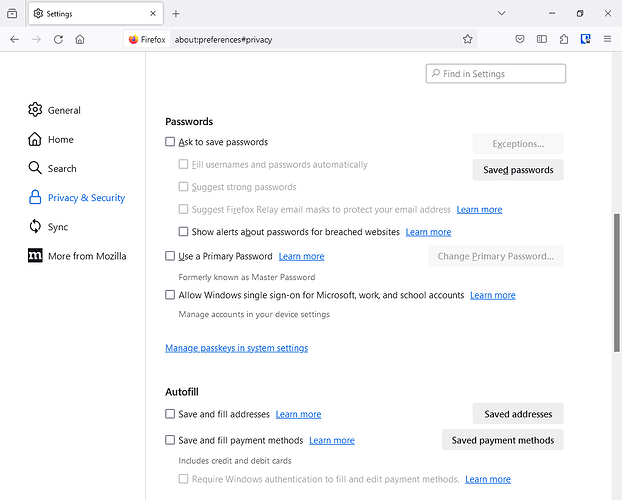Image resolution: width=622 pixels, height=500 pixels.
Task: Go to the Firefox home page icon
Action: (80, 39)
